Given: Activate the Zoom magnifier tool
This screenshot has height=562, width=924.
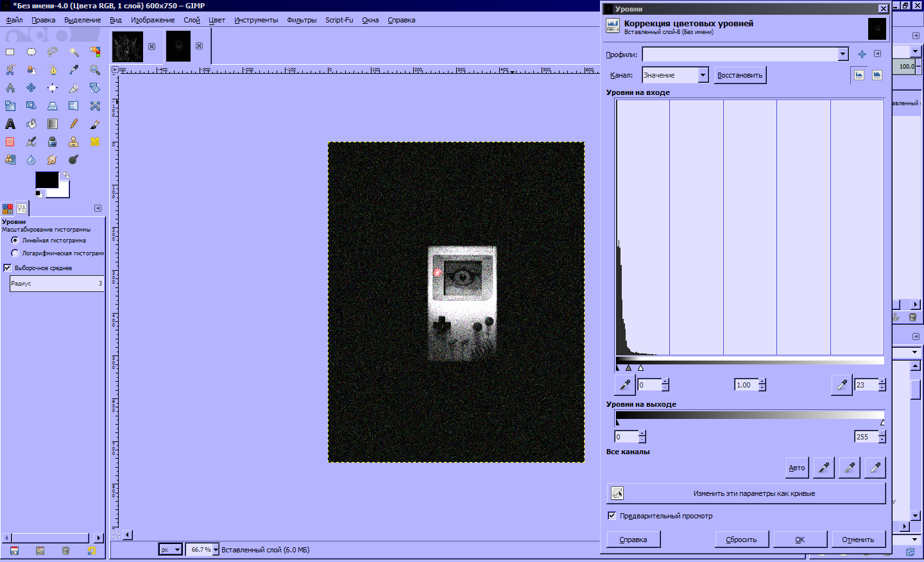Looking at the screenshot, I should click(95, 70).
